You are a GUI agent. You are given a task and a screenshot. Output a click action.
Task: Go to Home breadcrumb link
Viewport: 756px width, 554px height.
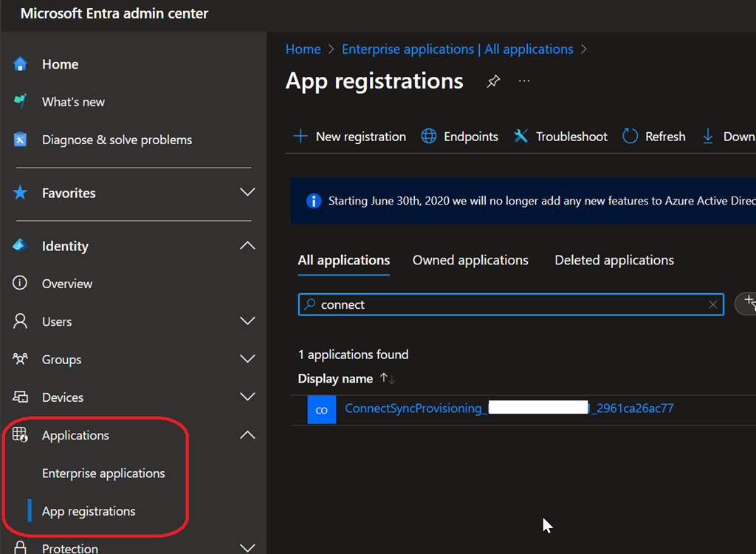click(x=303, y=49)
